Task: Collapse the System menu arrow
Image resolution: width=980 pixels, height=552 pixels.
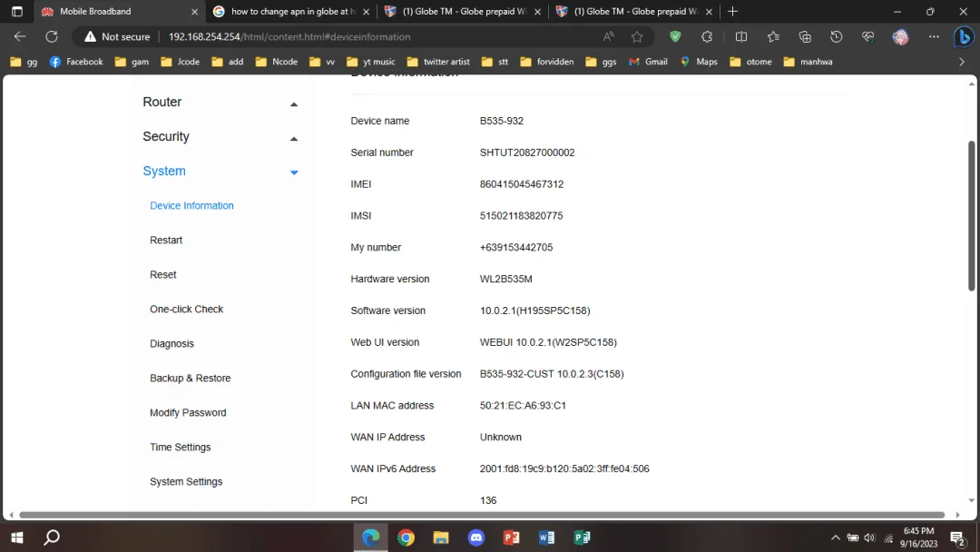Action: 294,172
